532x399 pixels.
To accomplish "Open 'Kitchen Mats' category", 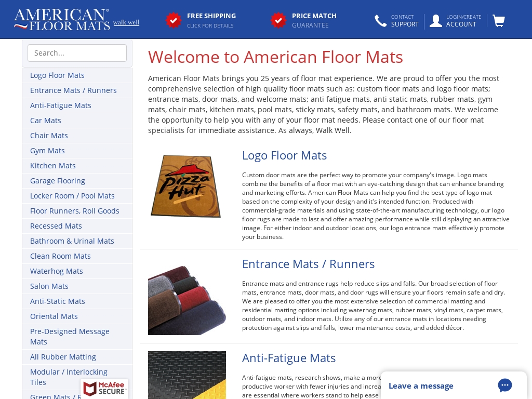I will (53, 165).
